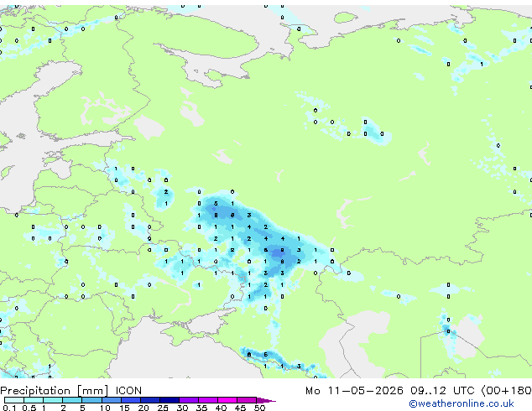Click the 25–30 mm navy legend swatch
The width and height of the screenshot is (532, 411).
pos(170,400)
